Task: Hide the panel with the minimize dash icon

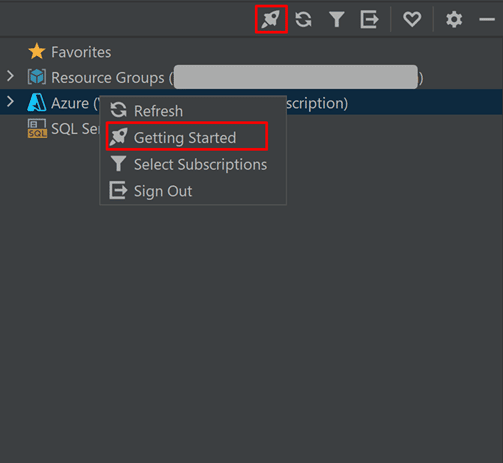Action: pos(487,19)
